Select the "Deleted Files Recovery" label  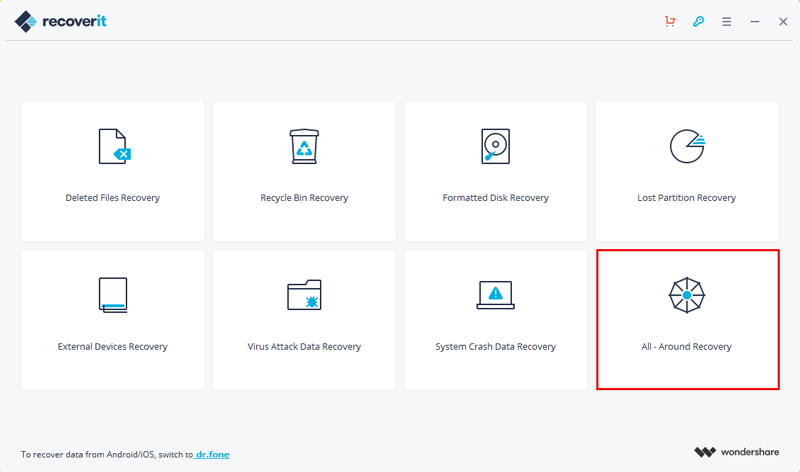(113, 197)
